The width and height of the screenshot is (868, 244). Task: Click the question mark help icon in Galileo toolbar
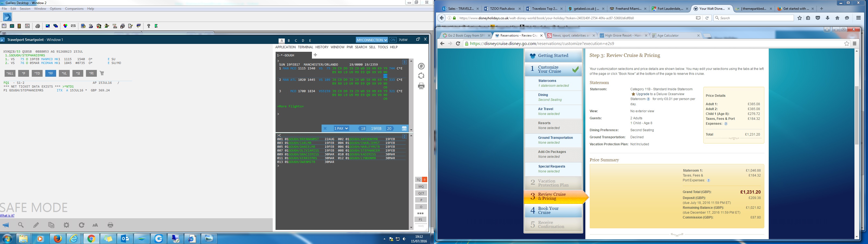148,26
